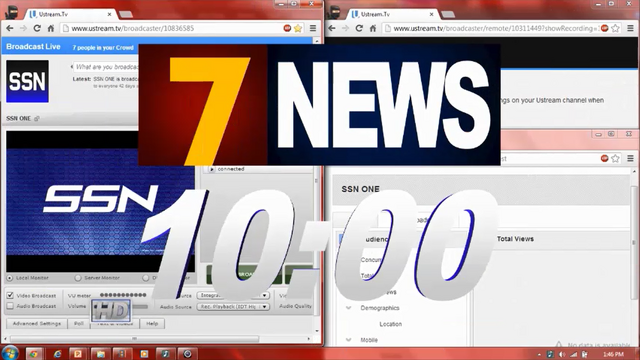Click the bookmark star in the lower right window
This screenshot has width=640, height=360.
tap(616, 158)
